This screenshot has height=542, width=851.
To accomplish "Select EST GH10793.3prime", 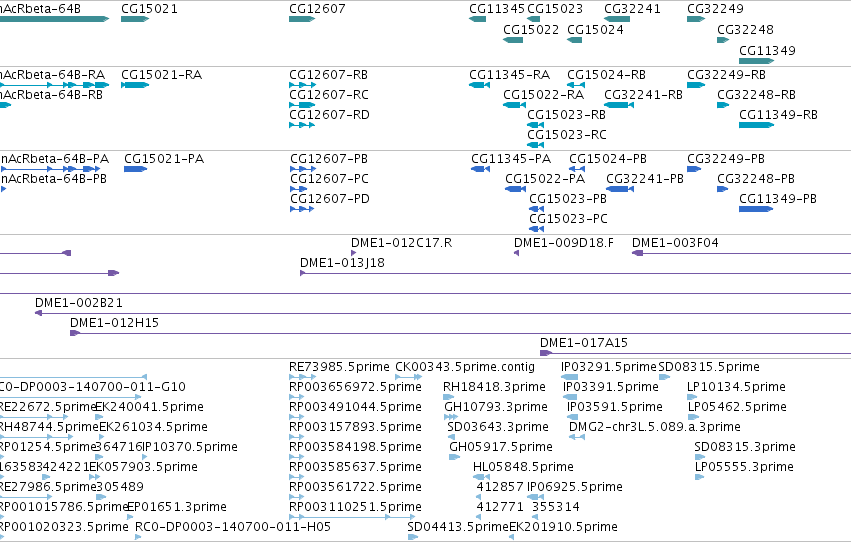I will pyautogui.click(x=451, y=417).
